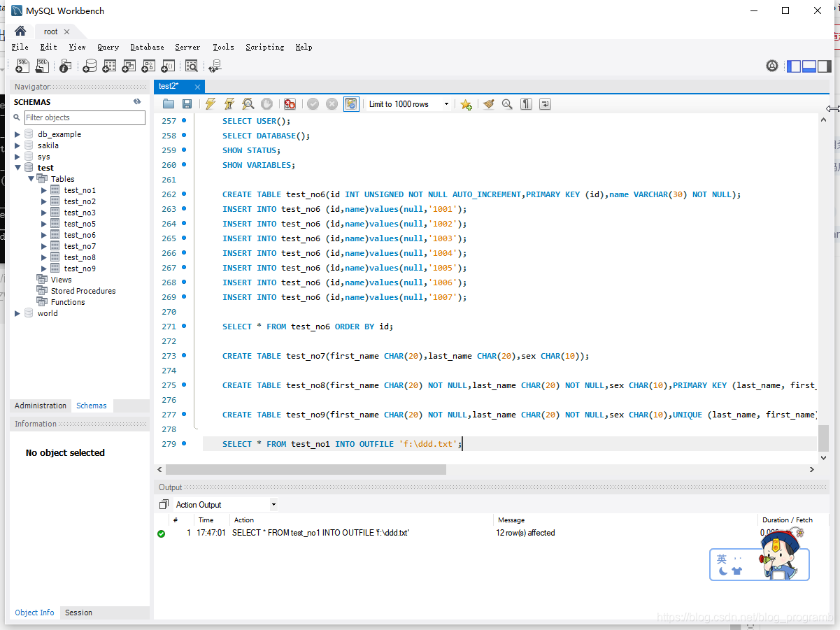
Task: Save the script to file
Action: pyautogui.click(x=187, y=104)
